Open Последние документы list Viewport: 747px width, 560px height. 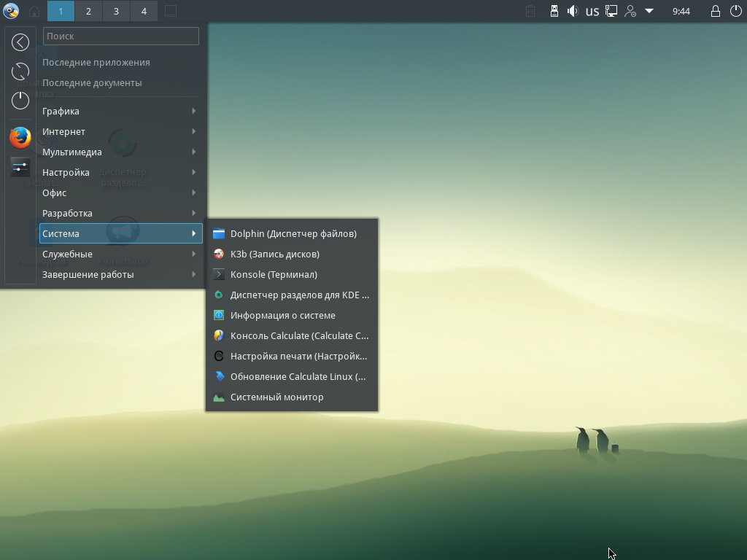(92, 82)
